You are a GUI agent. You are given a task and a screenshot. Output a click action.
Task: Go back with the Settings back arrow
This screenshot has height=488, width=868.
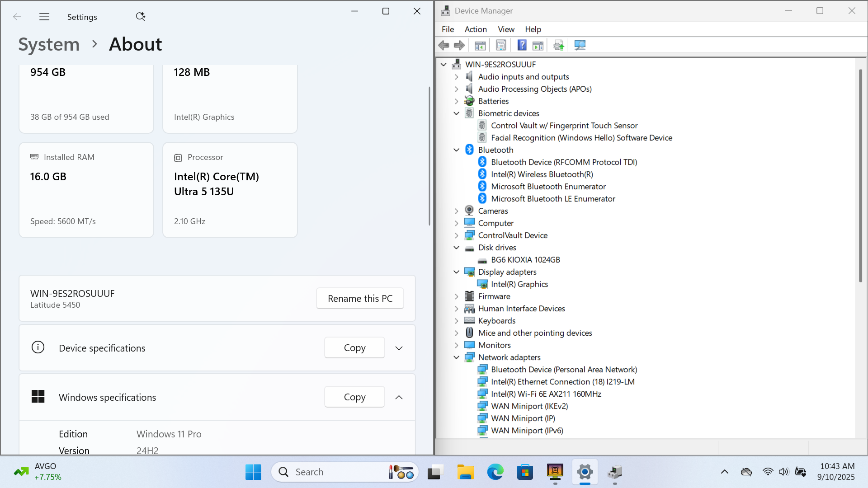(x=17, y=17)
